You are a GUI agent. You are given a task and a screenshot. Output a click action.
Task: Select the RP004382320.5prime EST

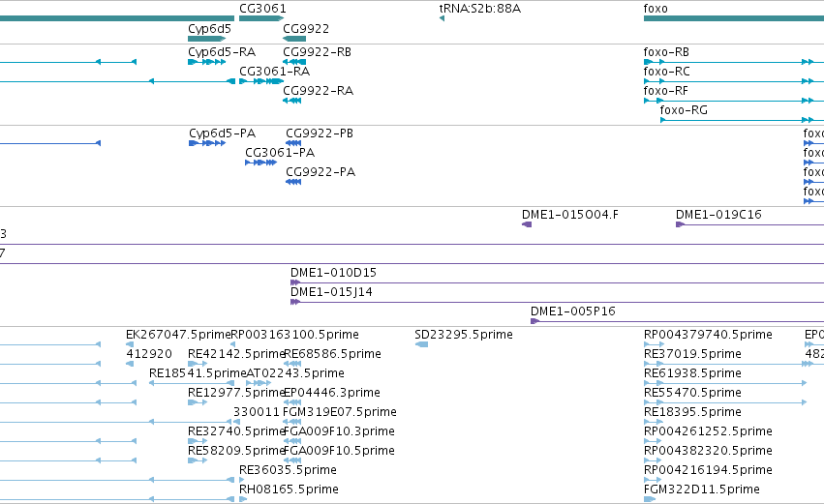pyautogui.click(x=708, y=452)
